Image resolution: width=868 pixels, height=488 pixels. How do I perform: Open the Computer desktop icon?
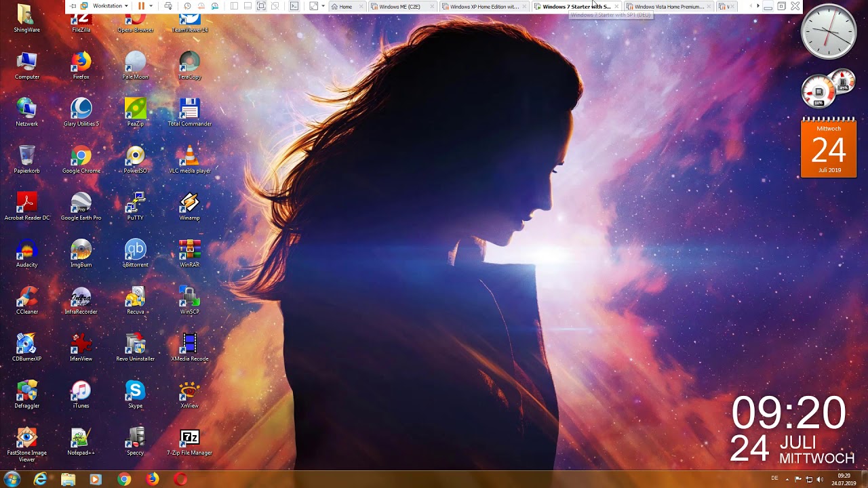click(26, 66)
